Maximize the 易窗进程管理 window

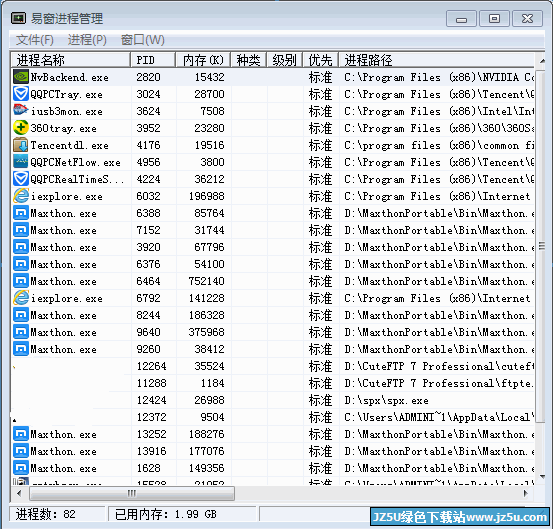[494, 18]
